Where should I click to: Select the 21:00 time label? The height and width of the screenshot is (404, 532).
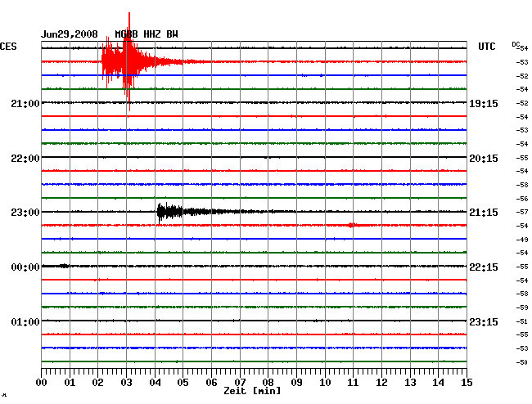tap(25, 104)
